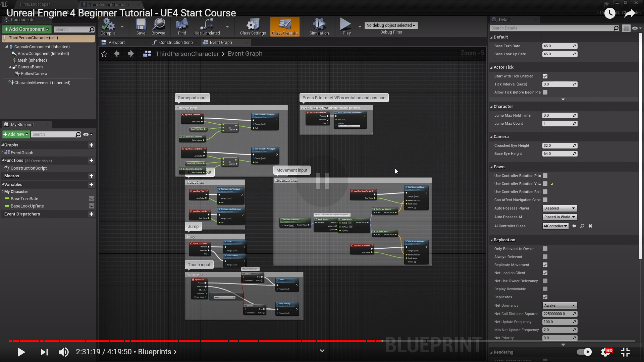This screenshot has height=362, width=644.
Task: Click the YouTube settings gear icon
Action: coord(606,352)
